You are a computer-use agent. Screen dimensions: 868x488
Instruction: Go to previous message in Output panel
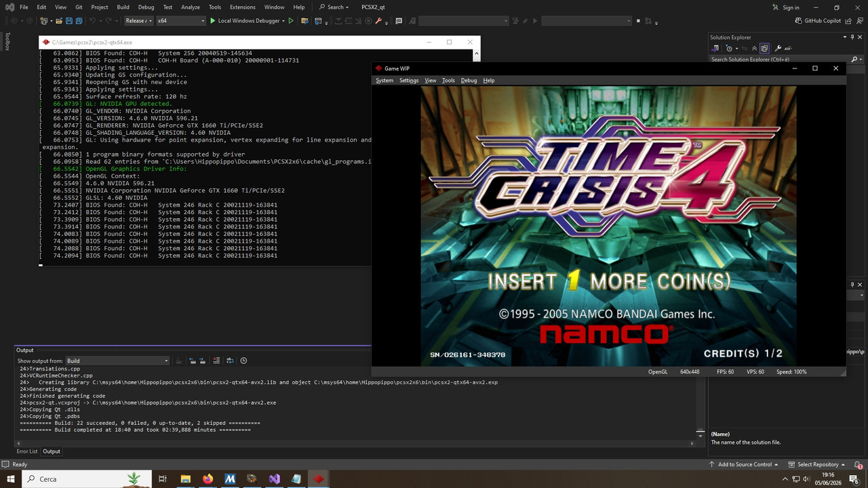tap(193, 361)
